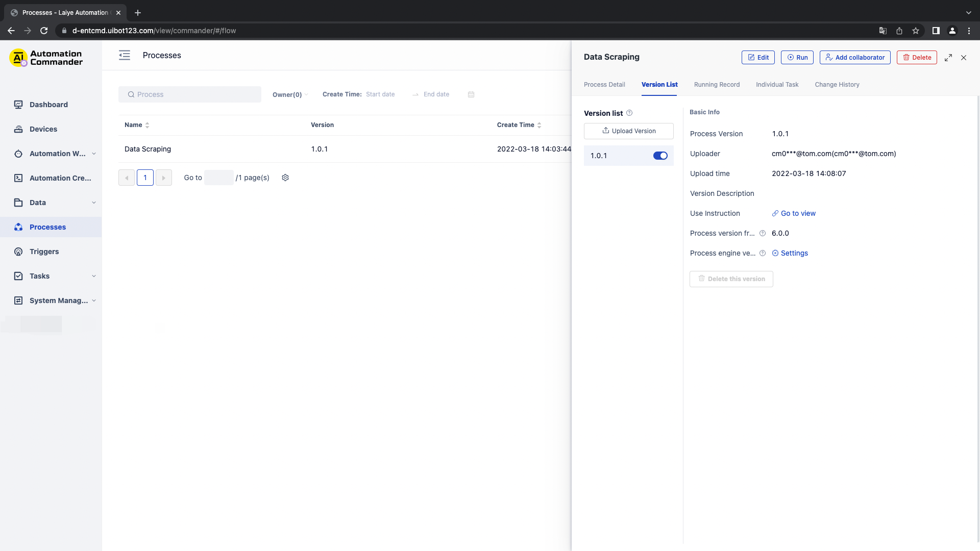Select version 1.0.1 in version list
This screenshot has width=980, height=551.
pyautogui.click(x=629, y=156)
